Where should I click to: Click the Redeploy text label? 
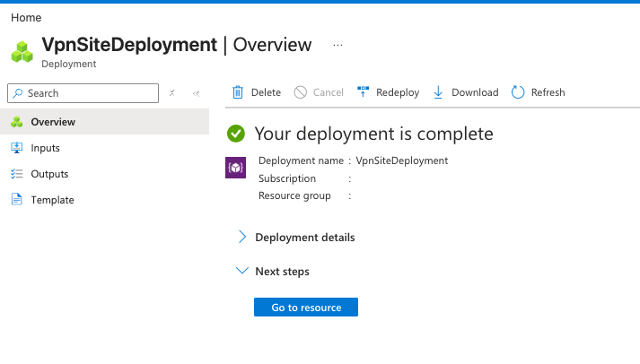(398, 93)
